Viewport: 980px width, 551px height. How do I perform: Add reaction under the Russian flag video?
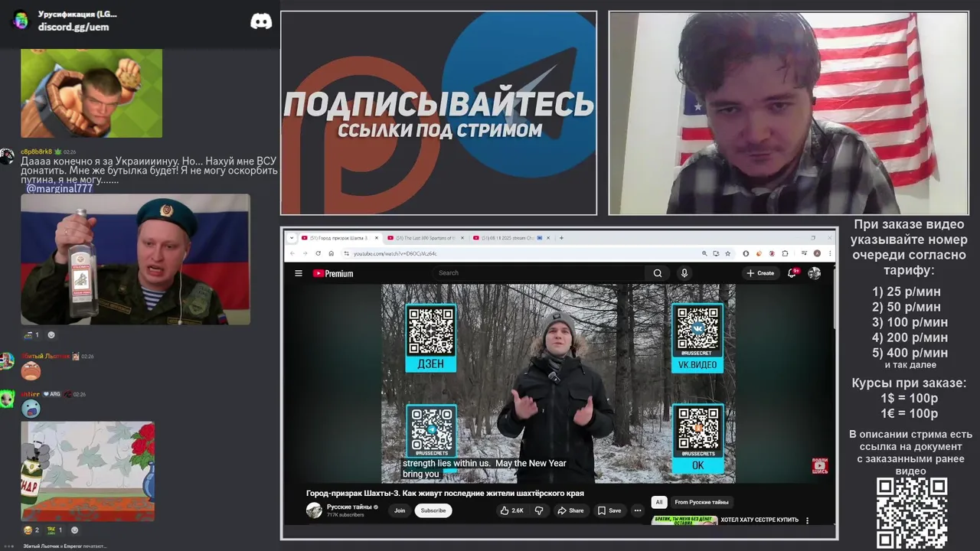[x=51, y=334]
